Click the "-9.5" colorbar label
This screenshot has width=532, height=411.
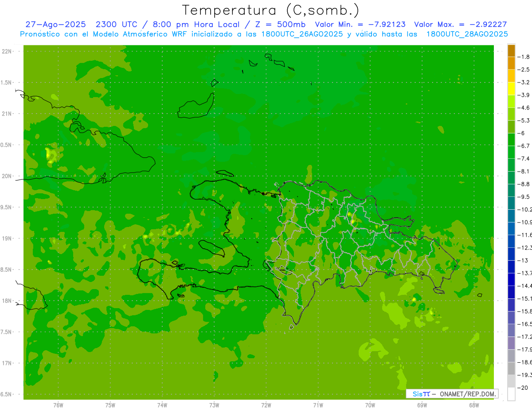click(x=524, y=197)
